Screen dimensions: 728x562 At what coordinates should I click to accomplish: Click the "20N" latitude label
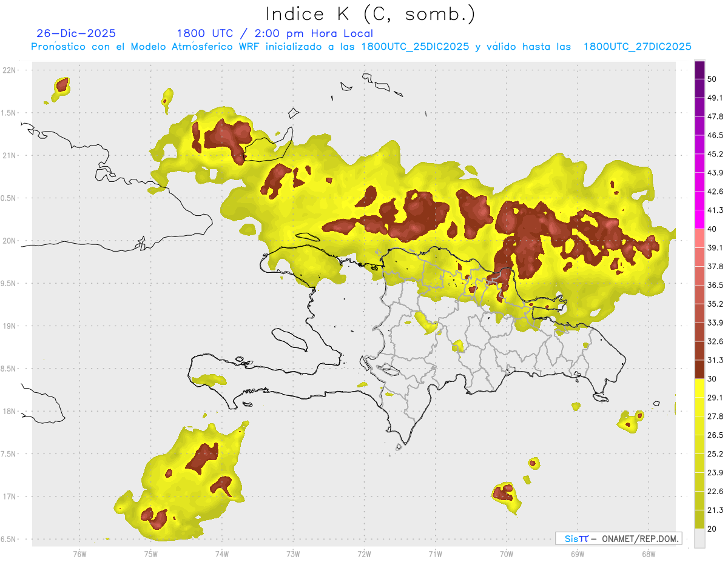tap(10, 241)
